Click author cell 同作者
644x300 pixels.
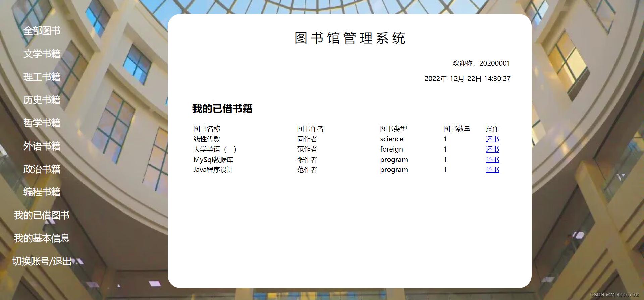coord(307,139)
